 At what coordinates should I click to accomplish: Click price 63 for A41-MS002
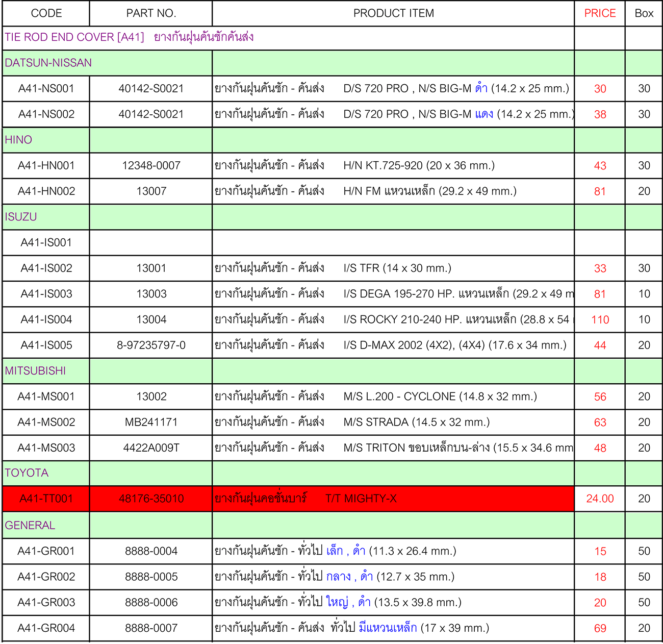600,423
